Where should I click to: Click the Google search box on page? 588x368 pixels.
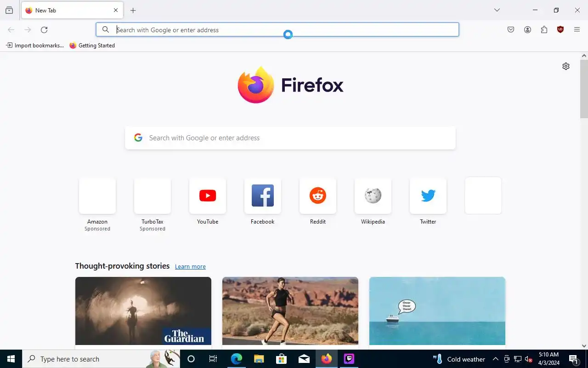(x=290, y=138)
